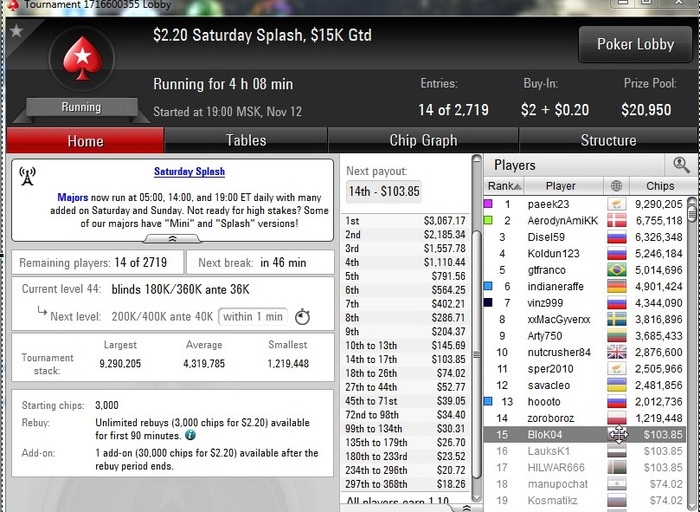The width and height of the screenshot is (700, 512).
Task: Sort players by Chips column
Action: click(660, 186)
